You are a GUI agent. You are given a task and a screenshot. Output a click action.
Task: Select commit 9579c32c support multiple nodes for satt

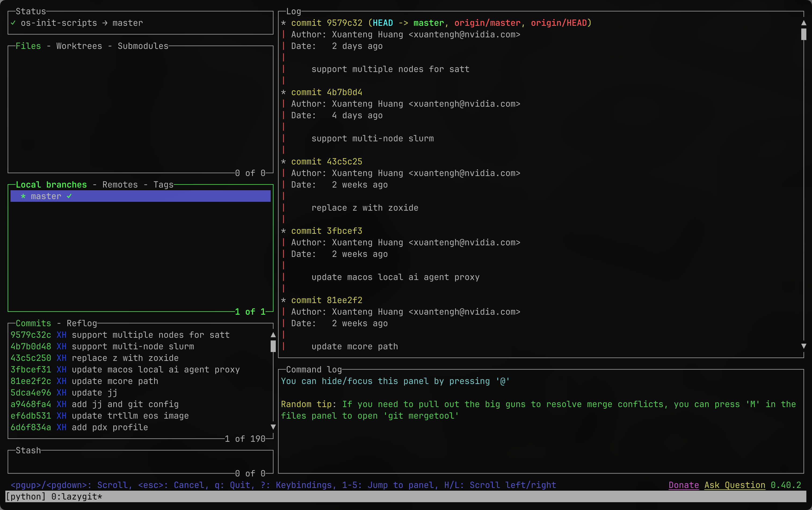pyautogui.click(x=140, y=335)
